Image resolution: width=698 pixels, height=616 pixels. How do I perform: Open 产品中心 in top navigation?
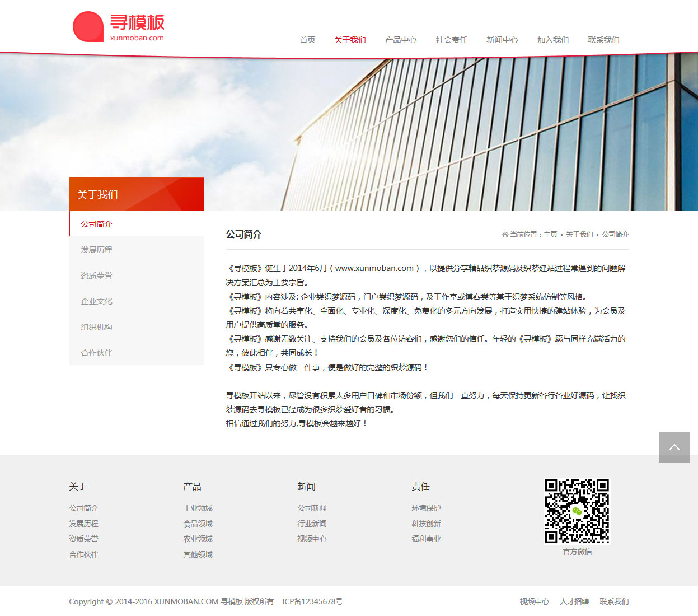pos(401,40)
